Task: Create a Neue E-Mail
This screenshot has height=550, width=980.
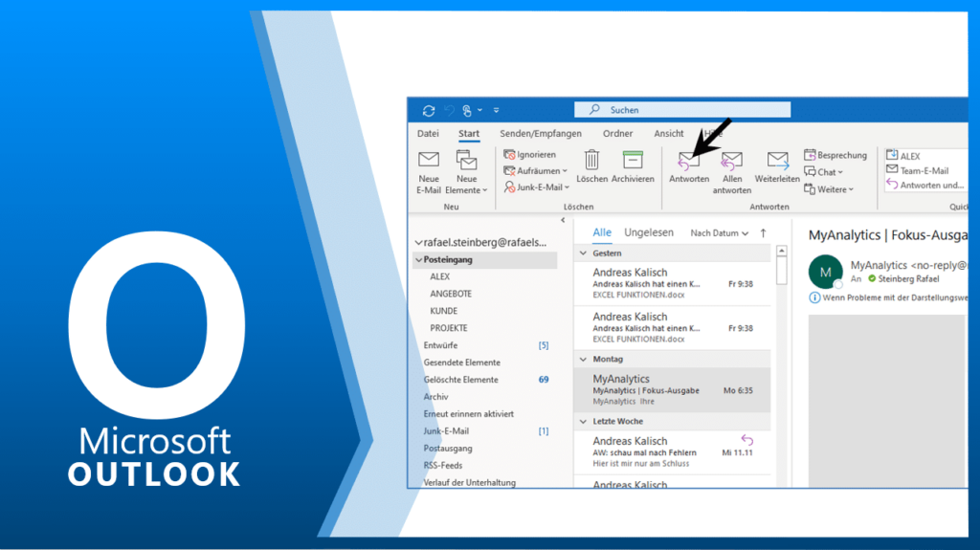Action: pyautogui.click(x=429, y=172)
